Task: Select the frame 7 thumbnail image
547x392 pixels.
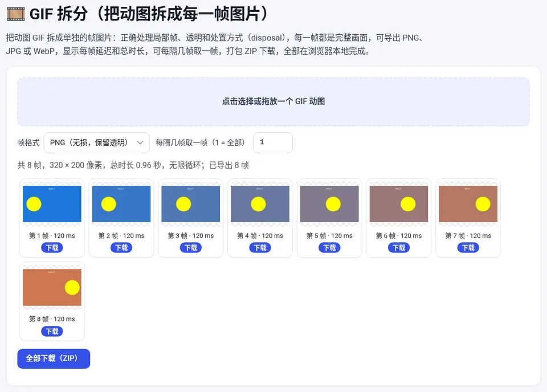Action: (x=468, y=204)
